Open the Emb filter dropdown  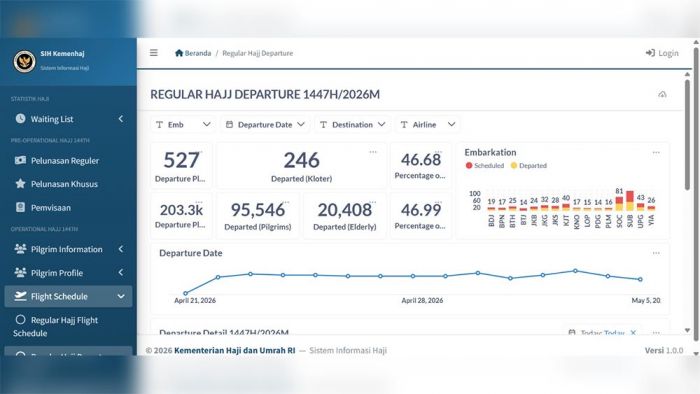tap(183, 124)
